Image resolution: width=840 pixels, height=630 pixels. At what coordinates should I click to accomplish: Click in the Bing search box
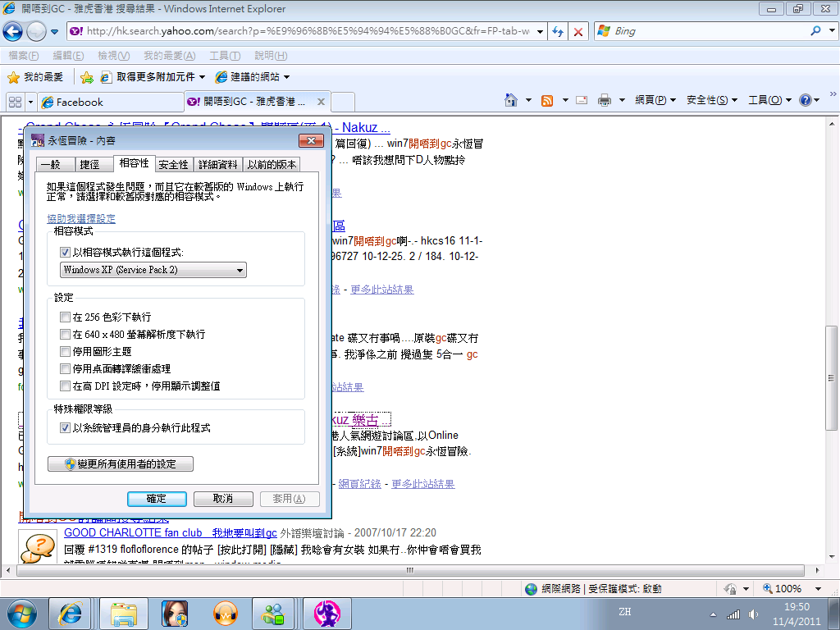tap(705, 31)
